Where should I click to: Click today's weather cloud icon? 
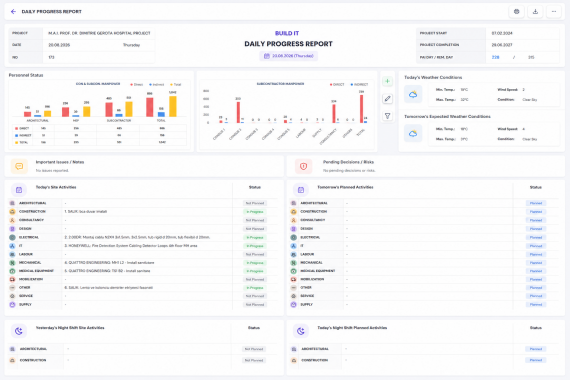click(413, 95)
